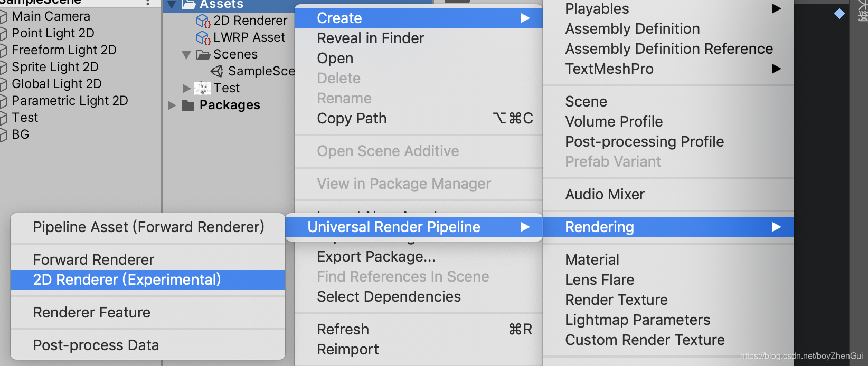868x366 pixels.
Task: Click the SampleScene Unity scene icon
Action: pos(217,71)
